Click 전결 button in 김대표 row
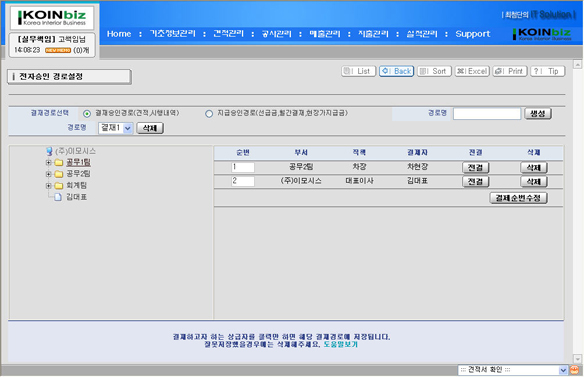 coord(476,181)
